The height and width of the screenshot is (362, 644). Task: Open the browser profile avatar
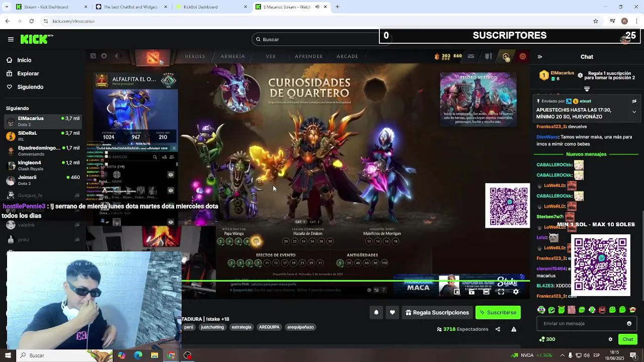(x=624, y=21)
